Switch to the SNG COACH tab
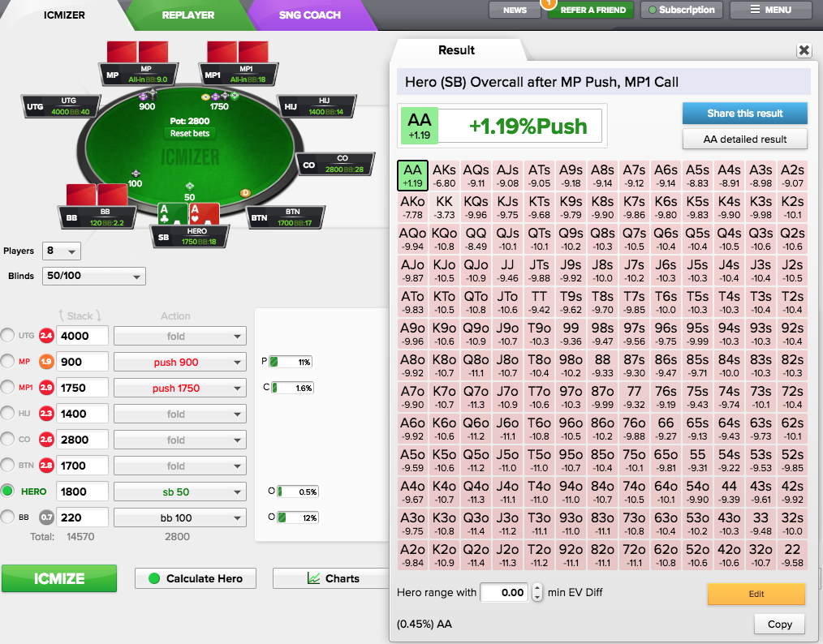The height and width of the screenshot is (644, 823). pos(310,15)
